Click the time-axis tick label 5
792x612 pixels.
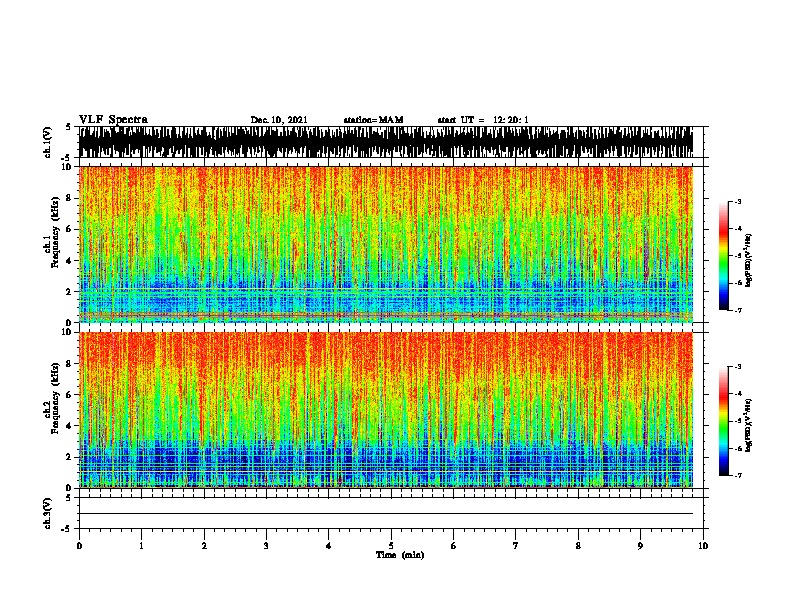391,546
